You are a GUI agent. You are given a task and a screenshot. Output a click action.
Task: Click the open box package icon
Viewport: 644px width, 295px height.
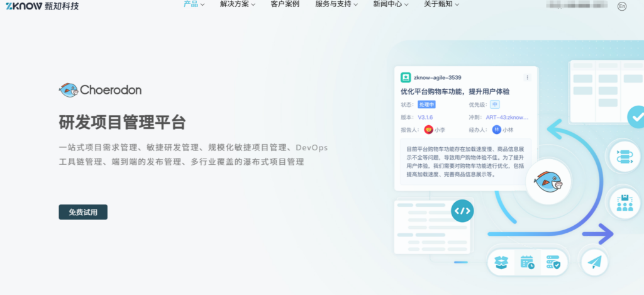click(x=501, y=262)
